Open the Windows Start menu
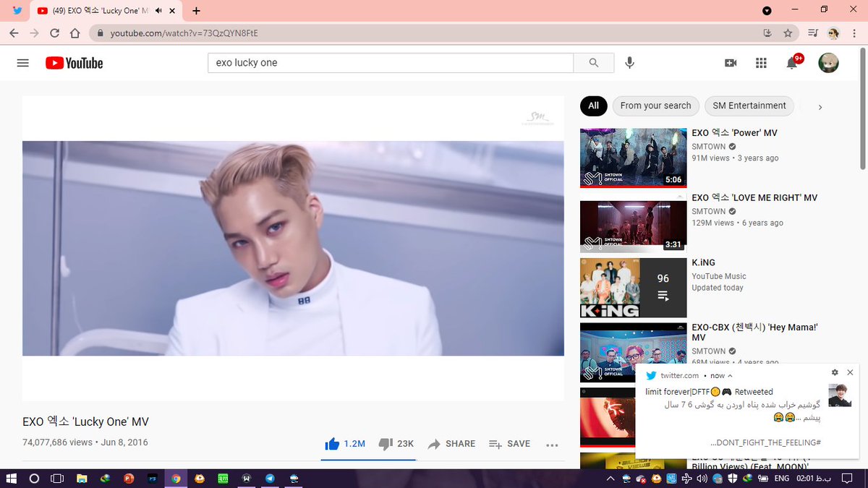Image resolution: width=868 pixels, height=488 pixels. tap(11, 479)
